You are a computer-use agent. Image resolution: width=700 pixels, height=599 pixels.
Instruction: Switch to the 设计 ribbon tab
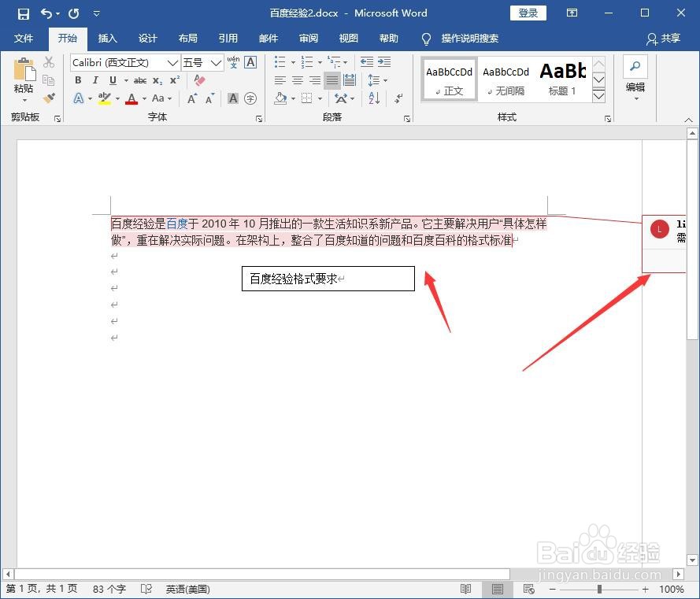point(148,39)
